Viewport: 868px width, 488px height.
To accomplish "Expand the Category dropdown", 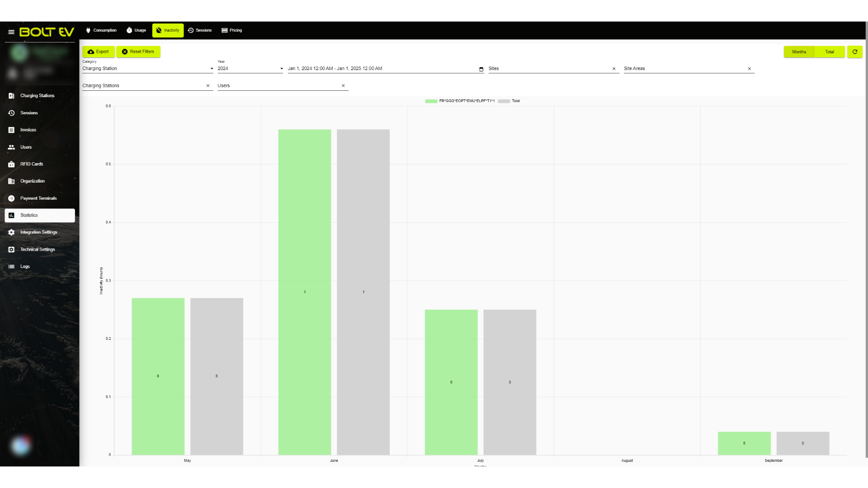I will pyautogui.click(x=147, y=69).
